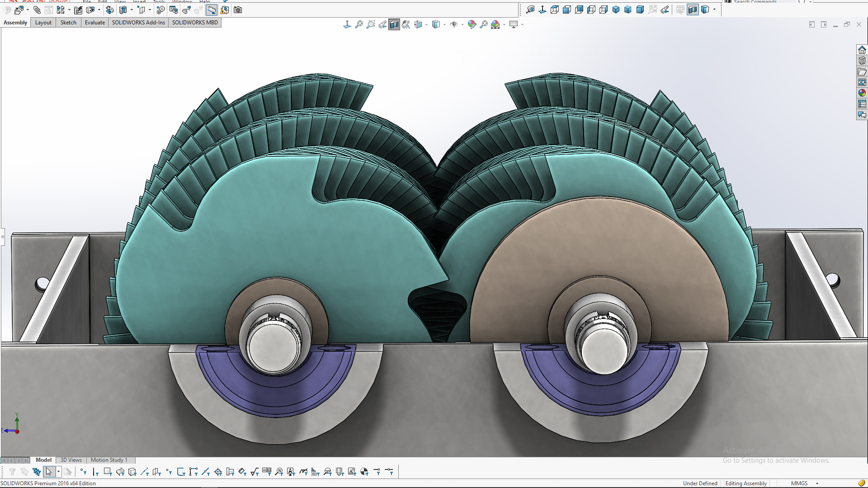This screenshot has height=488, width=868.
Task: Expand the Move Component dropdown arrow
Action: click(99, 10)
